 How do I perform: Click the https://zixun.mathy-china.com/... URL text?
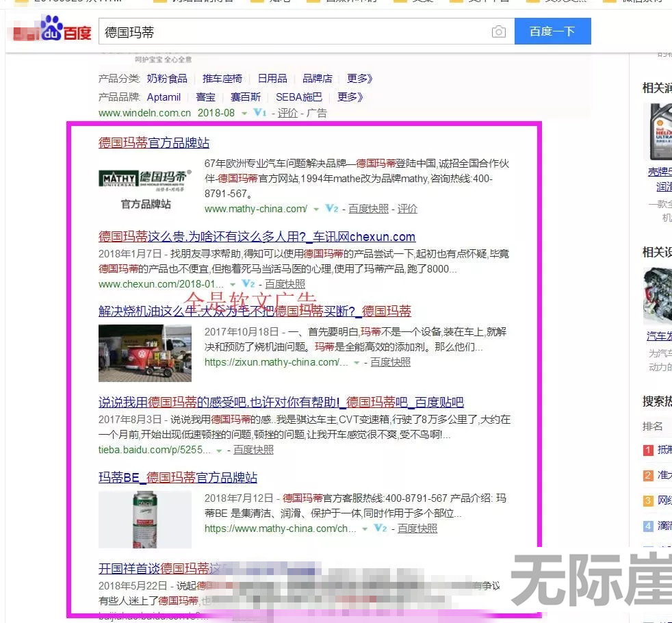[276, 362]
